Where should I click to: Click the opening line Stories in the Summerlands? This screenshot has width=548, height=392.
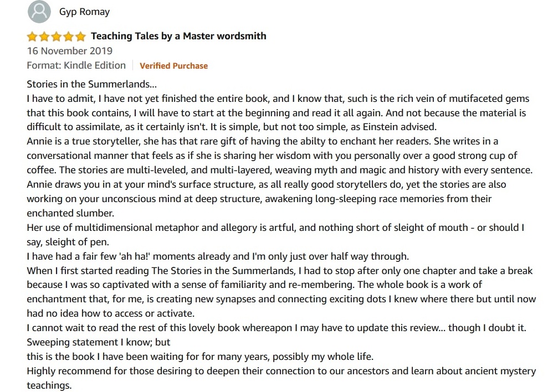[x=92, y=85]
